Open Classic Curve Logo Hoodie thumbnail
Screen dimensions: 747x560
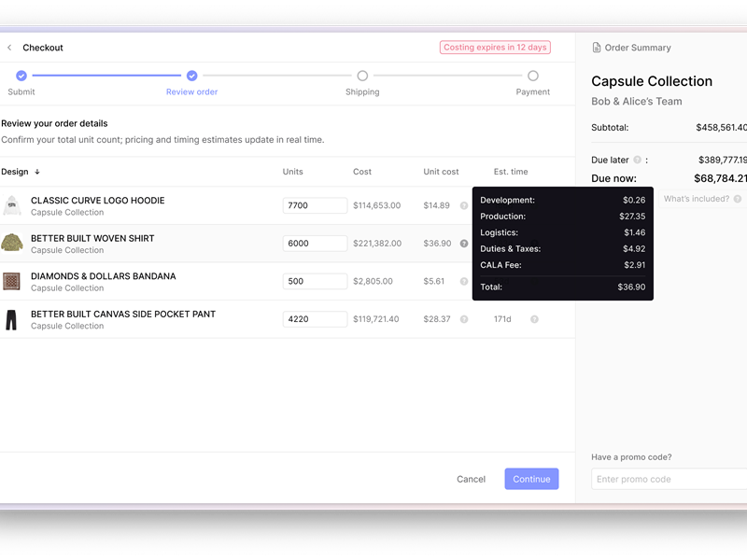[x=12, y=205]
